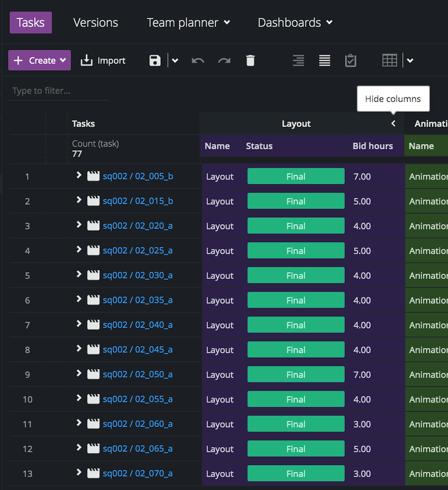Screen dimensions: 448x490
Task: Click Status column header
Action: click(259, 146)
